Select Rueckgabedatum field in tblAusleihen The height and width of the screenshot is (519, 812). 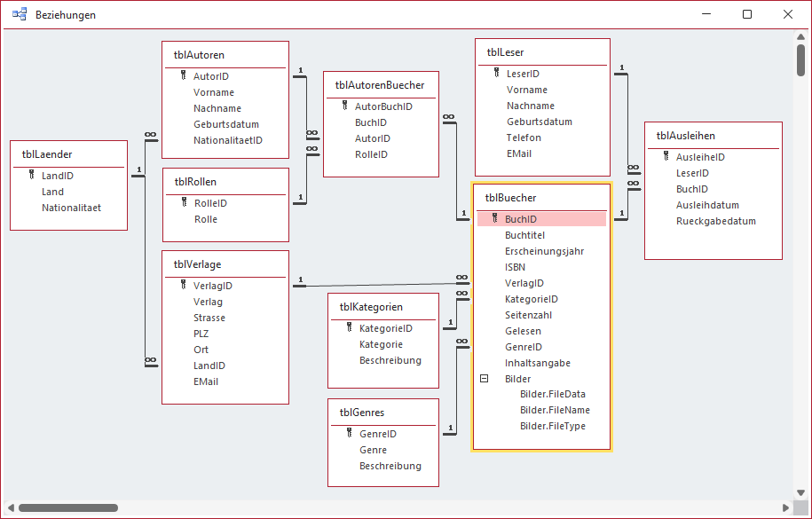(715, 221)
